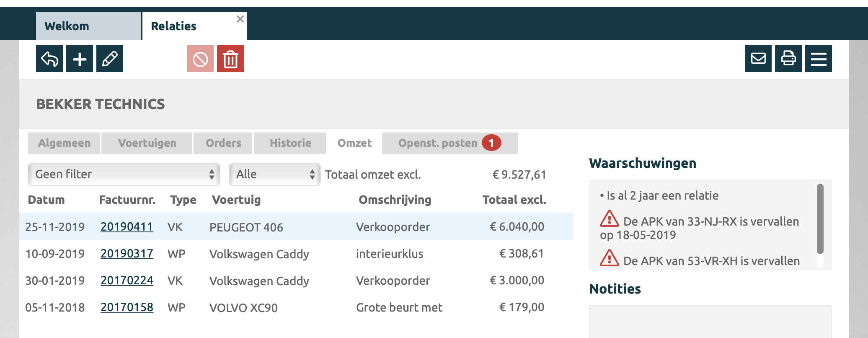Image resolution: width=868 pixels, height=338 pixels.
Task: Click the pencil edit icon
Action: click(110, 59)
